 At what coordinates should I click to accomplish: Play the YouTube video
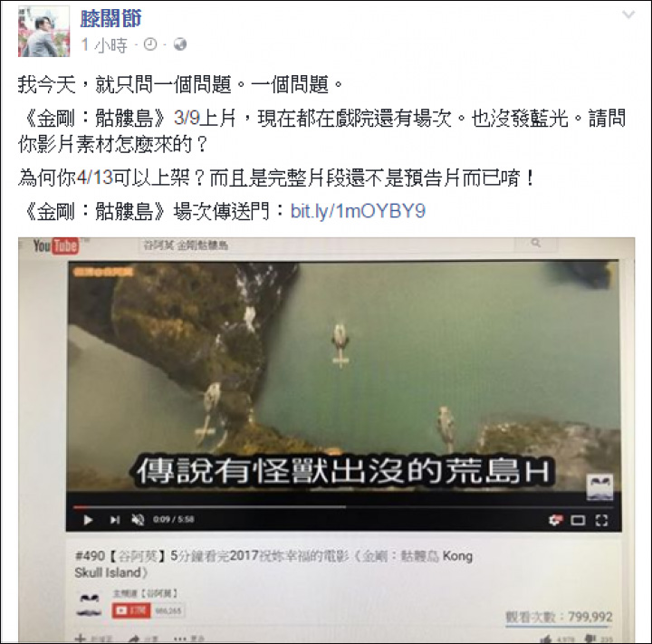tap(88, 520)
